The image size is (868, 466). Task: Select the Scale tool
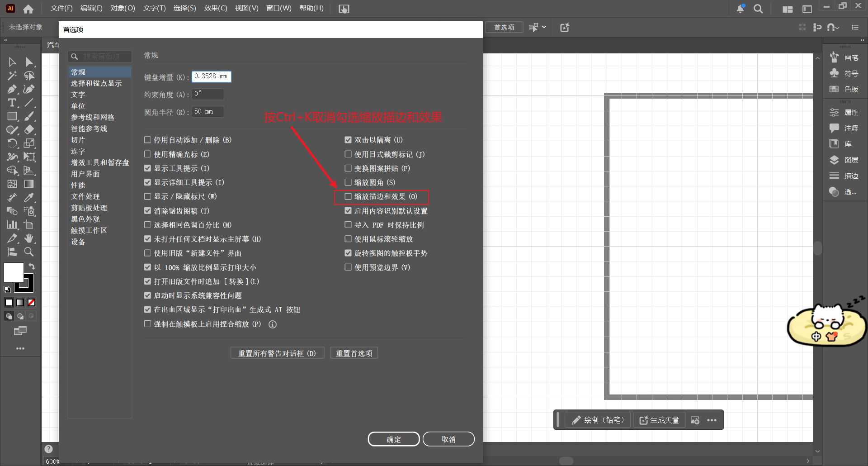click(x=29, y=143)
